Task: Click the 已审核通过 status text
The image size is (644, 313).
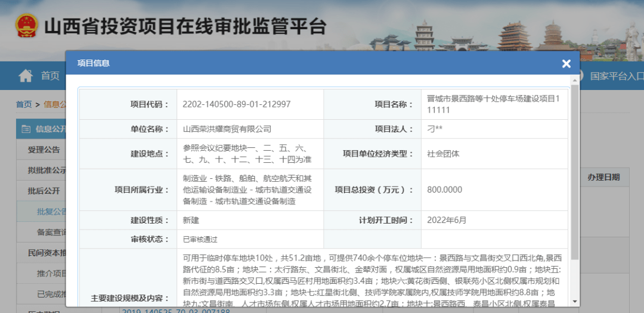Action: (199, 239)
